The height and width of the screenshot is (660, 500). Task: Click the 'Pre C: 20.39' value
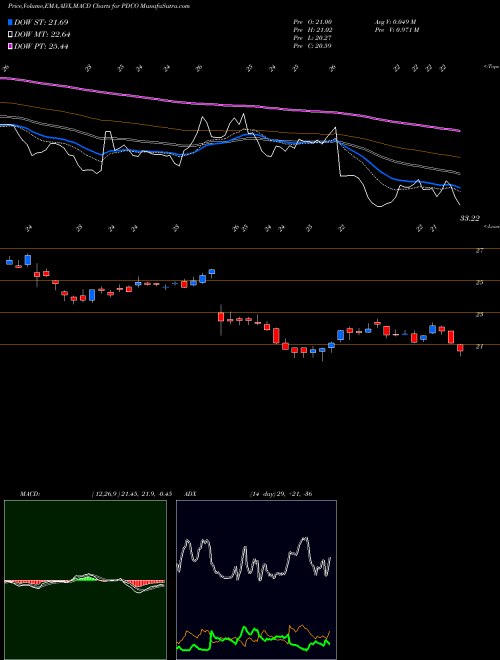point(313,45)
